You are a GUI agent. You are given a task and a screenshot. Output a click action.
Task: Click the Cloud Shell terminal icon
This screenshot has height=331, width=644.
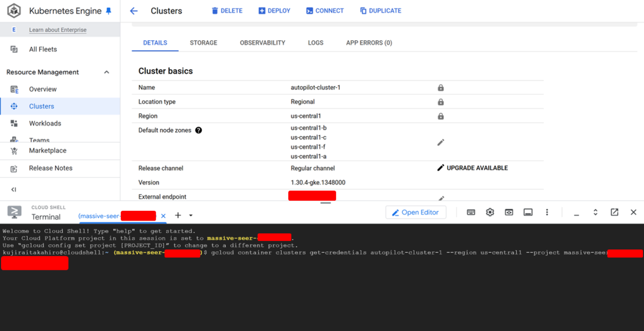pos(14,212)
